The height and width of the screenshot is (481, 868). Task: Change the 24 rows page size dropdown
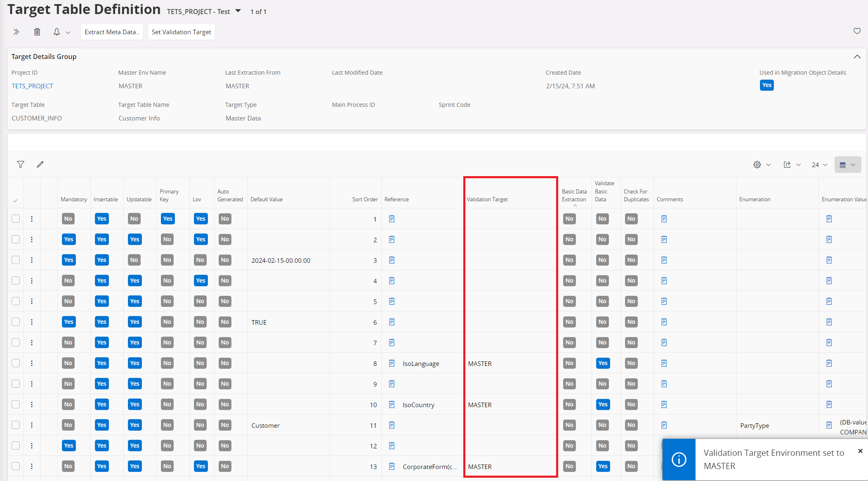point(819,165)
